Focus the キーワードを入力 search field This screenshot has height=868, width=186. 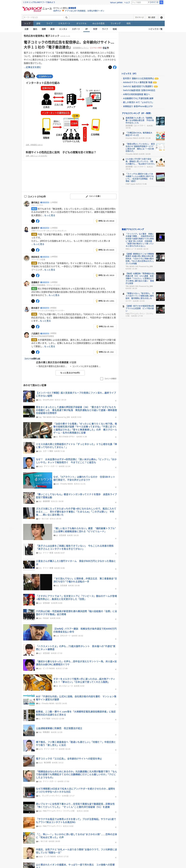44,17
